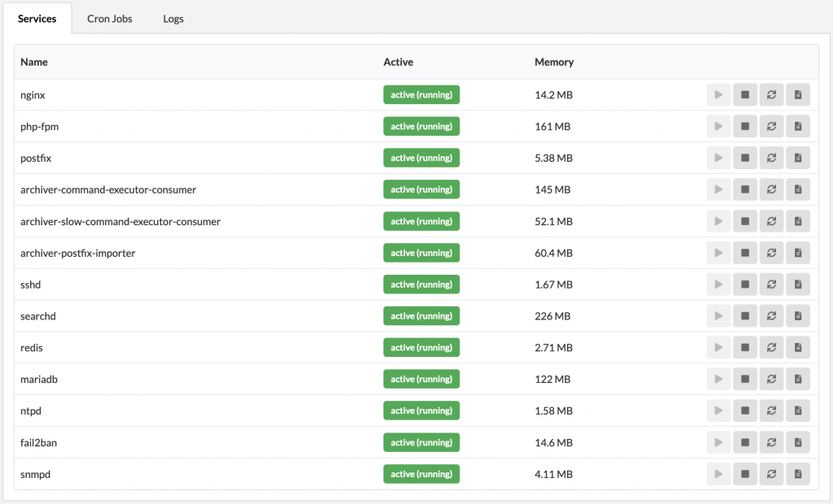The width and height of the screenshot is (833, 504).
Task: Click the nginx active (running) badge
Action: [x=421, y=94]
